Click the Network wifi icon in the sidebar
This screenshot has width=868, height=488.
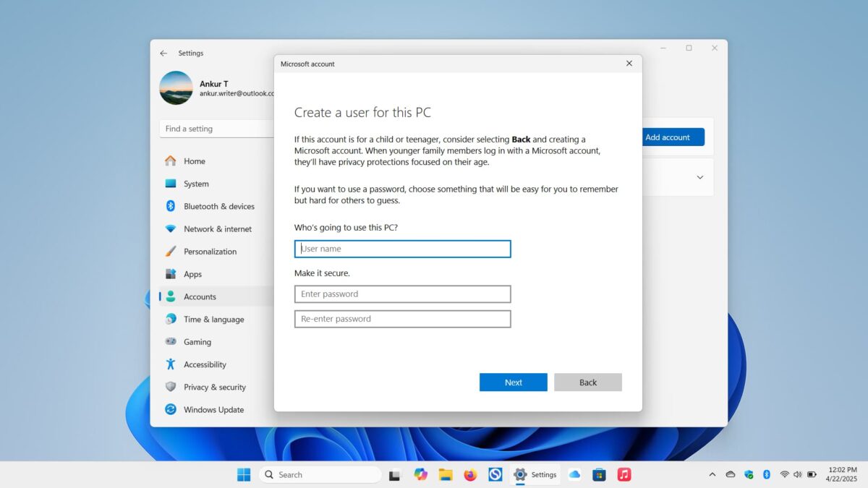point(171,229)
